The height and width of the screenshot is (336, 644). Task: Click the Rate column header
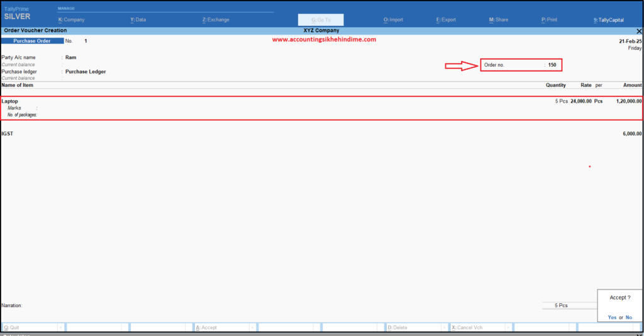pos(586,85)
